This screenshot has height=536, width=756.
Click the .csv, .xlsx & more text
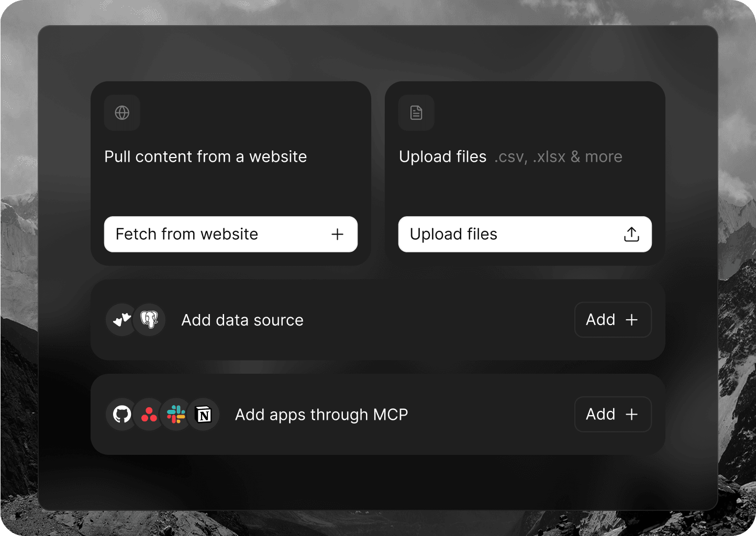coord(558,157)
